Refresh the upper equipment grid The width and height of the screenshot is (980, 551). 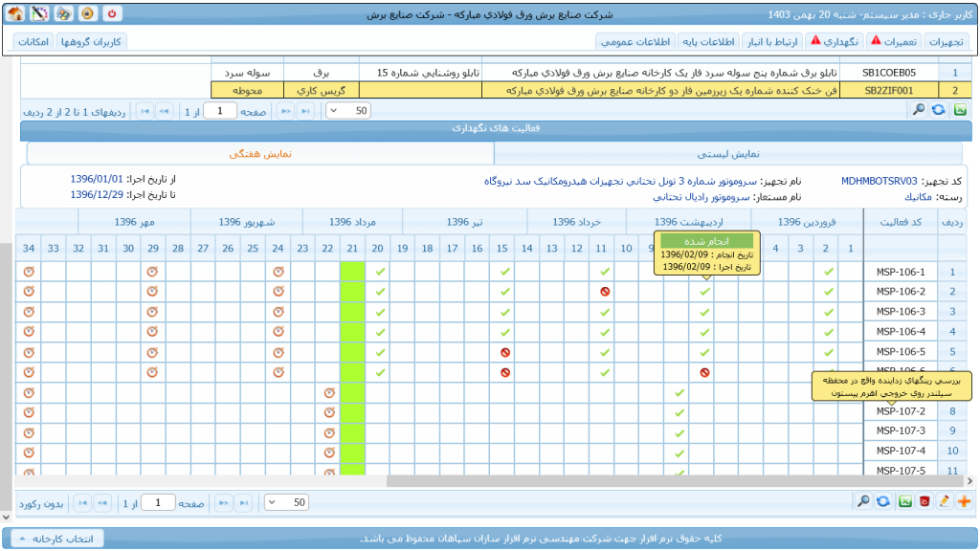938,110
